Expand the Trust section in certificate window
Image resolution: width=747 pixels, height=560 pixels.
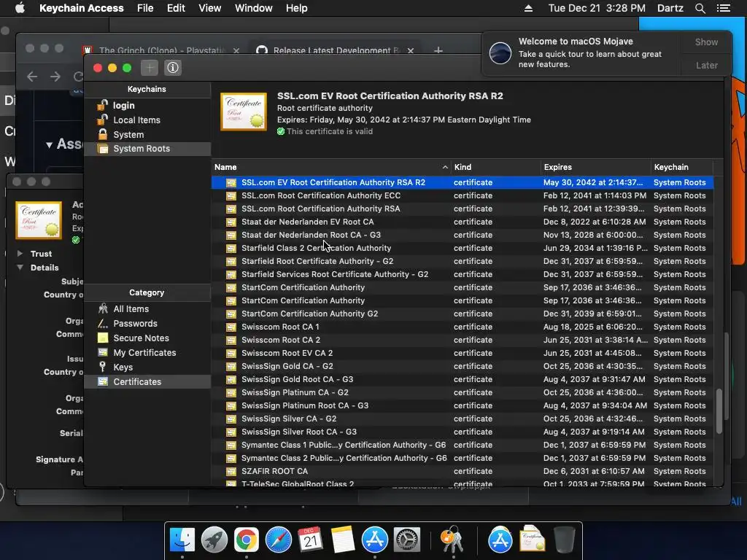(x=20, y=253)
